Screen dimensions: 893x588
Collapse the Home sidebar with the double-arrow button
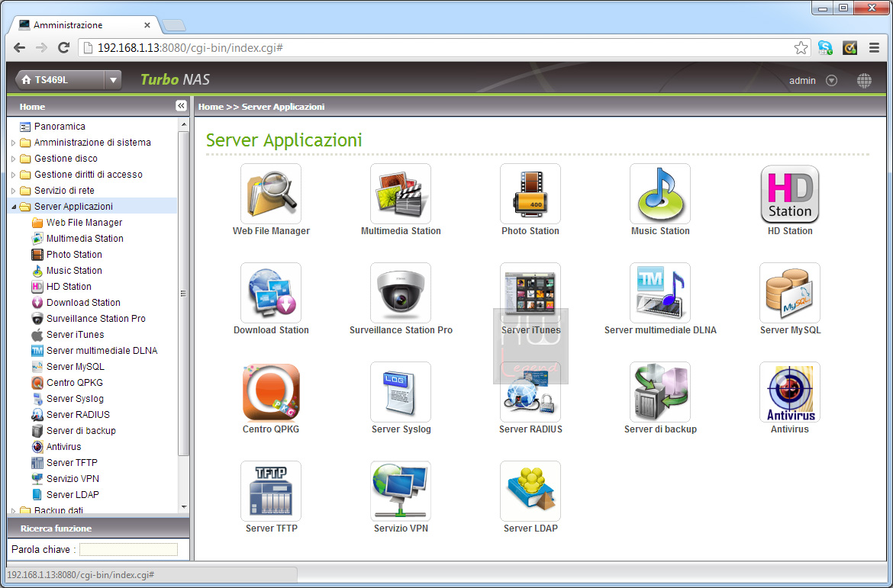[181, 106]
